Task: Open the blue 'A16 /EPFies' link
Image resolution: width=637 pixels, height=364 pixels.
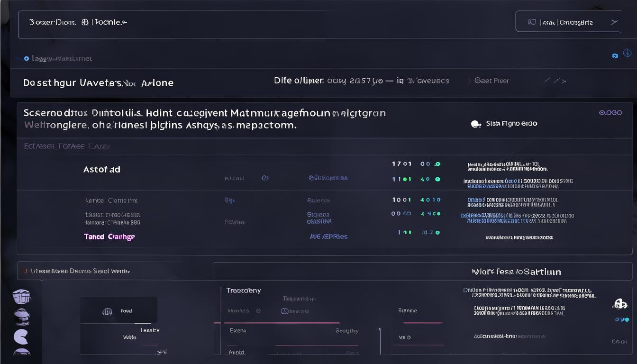Action: point(328,236)
